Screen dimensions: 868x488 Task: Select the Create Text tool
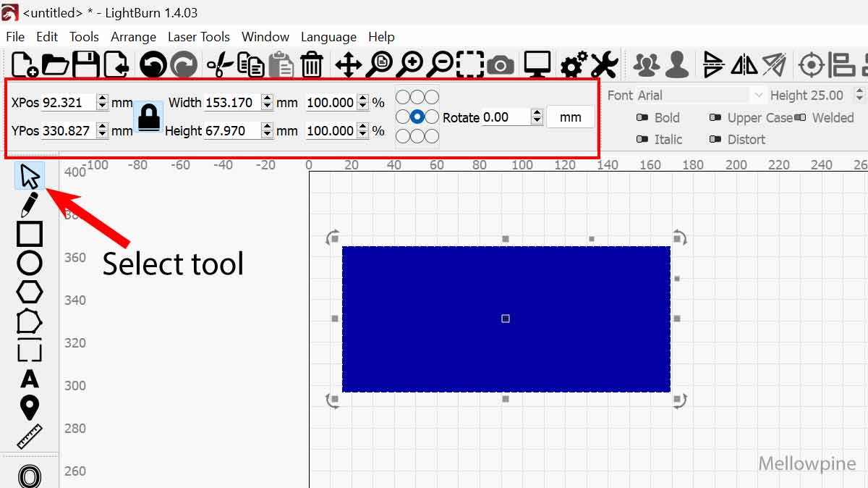pyautogui.click(x=29, y=379)
